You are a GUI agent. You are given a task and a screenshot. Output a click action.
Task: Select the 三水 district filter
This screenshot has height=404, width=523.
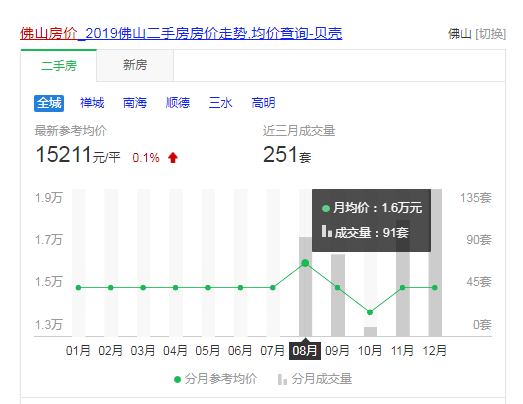(x=220, y=103)
